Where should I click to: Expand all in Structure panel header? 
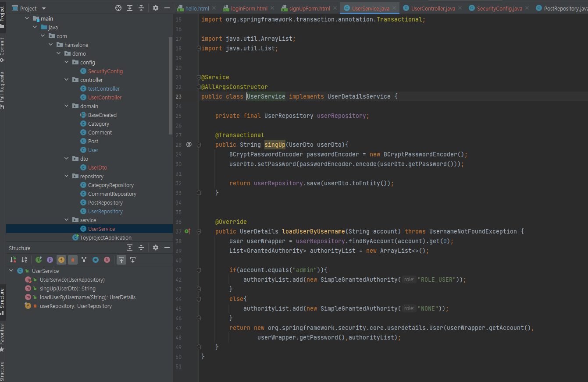coord(130,248)
